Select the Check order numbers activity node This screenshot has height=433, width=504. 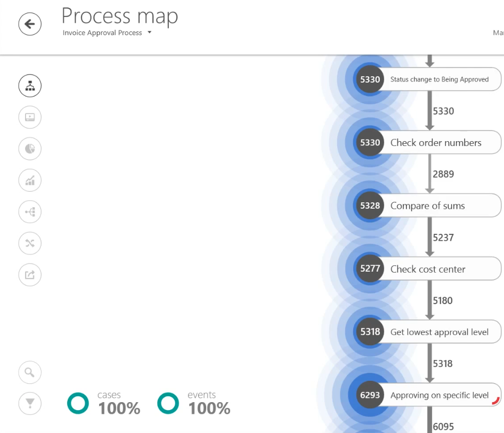tap(436, 143)
